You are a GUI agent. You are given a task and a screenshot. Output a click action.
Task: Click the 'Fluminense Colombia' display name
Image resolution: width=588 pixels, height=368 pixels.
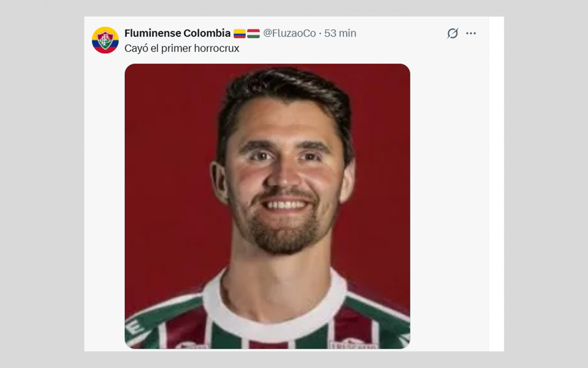(x=178, y=33)
